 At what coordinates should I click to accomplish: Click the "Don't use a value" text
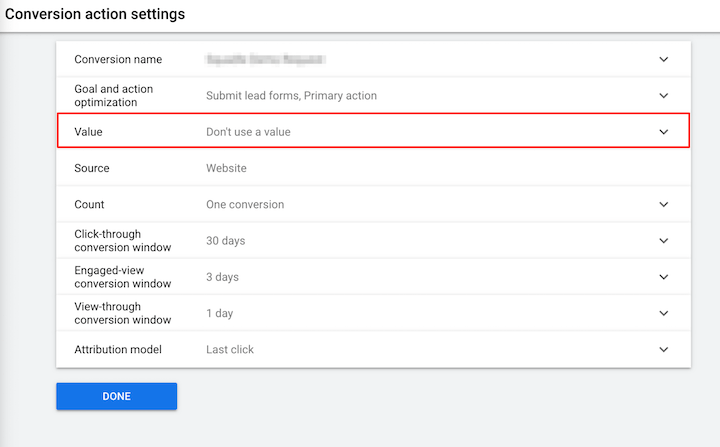[248, 132]
